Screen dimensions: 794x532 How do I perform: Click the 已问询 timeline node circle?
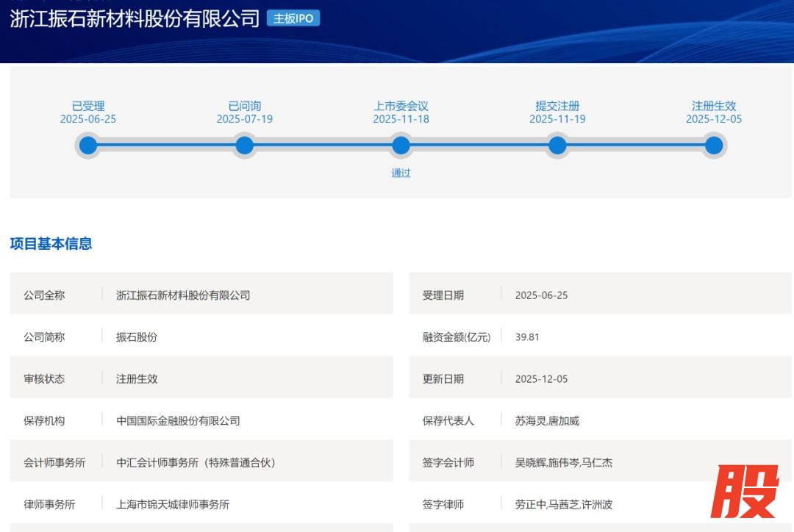tap(245, 145)
